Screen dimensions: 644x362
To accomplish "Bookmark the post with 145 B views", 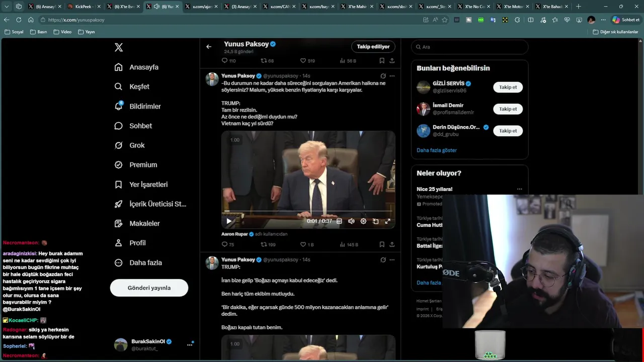I will [x=382, y=244].
